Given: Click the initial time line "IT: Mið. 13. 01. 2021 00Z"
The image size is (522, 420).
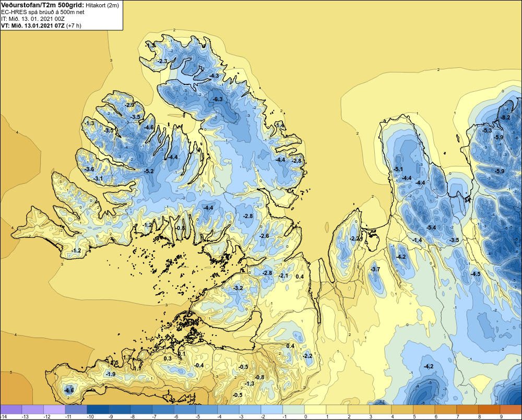Looking at the screenshot, I should click(x=33, y=19).
